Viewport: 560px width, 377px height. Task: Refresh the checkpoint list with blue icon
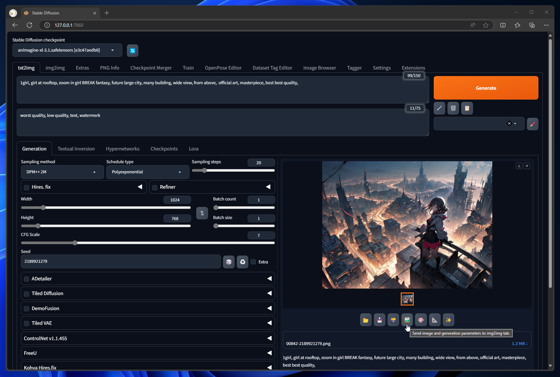[132, 51]
